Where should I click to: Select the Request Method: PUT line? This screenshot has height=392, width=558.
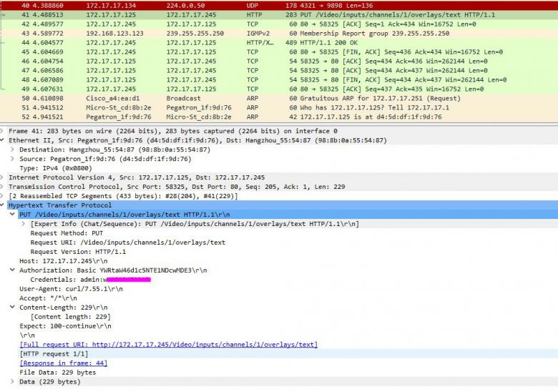(67, 233)
